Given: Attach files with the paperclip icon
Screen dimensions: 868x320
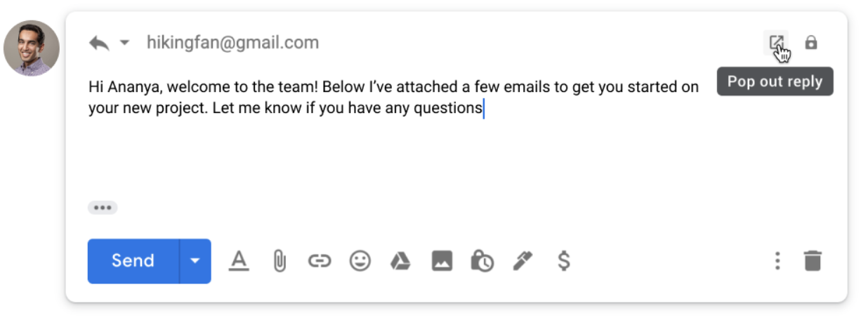Looking at the screenshot, I should [280, 261].
